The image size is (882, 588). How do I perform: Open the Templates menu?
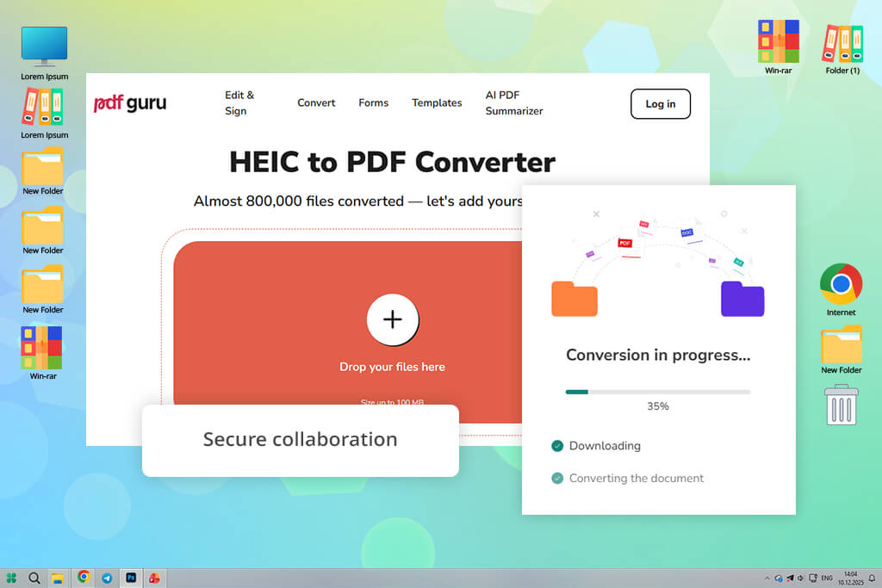coord(437,102)
